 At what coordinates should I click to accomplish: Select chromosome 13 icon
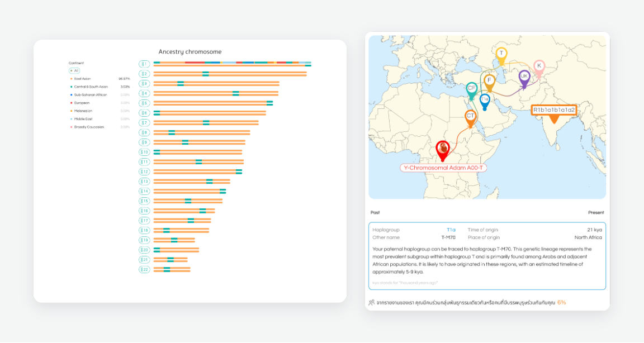(144, 182)
